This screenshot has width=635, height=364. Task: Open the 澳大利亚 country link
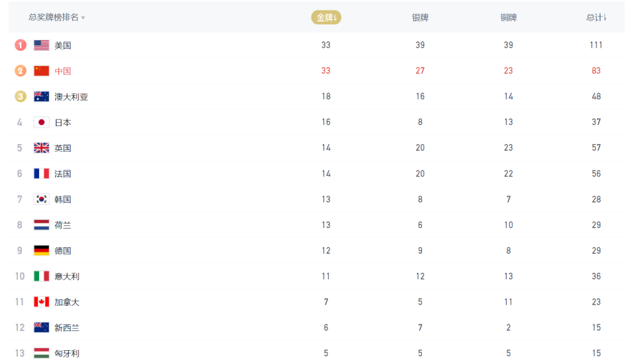71,96
